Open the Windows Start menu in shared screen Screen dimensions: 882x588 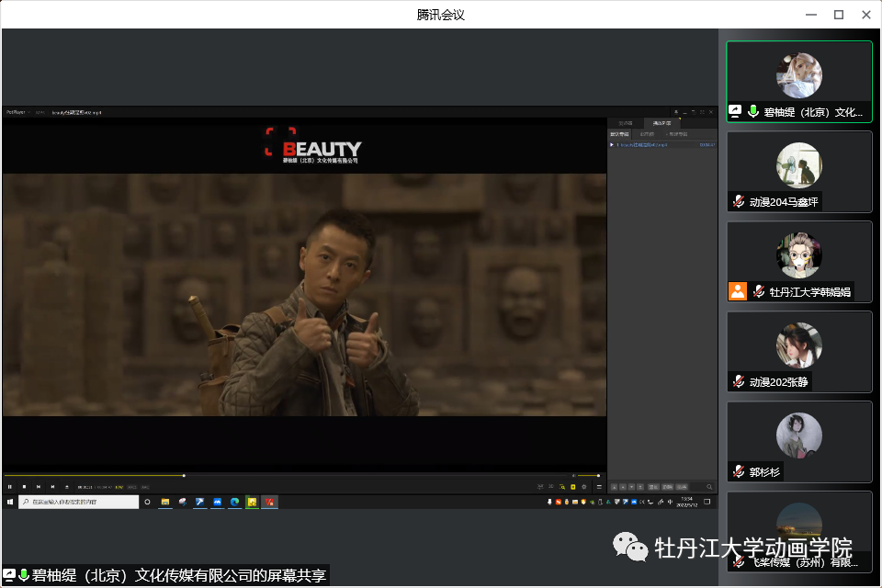pyautogui.click(x=9, y=502)
